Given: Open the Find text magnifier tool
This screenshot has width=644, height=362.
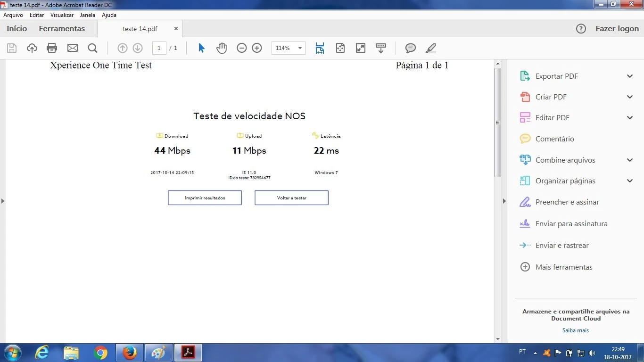Looking at the screenshot, I should coord(92,48).
